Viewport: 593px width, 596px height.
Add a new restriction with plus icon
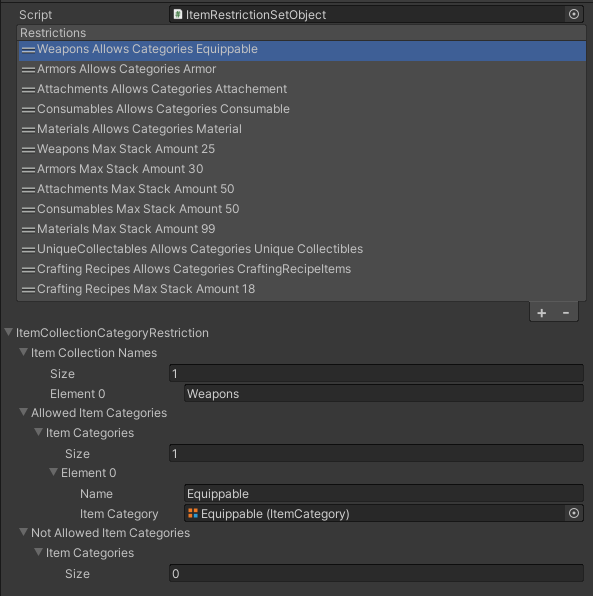coord(542,313)
